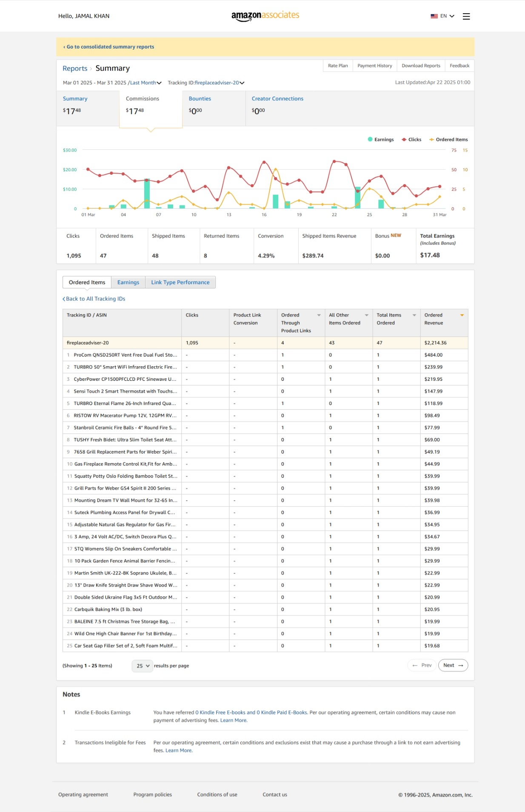This screenshot has width=525, height=812.
Task: Open Tracking ID fireplaceadviser-20 dropdown
Action: coord(220,83)
